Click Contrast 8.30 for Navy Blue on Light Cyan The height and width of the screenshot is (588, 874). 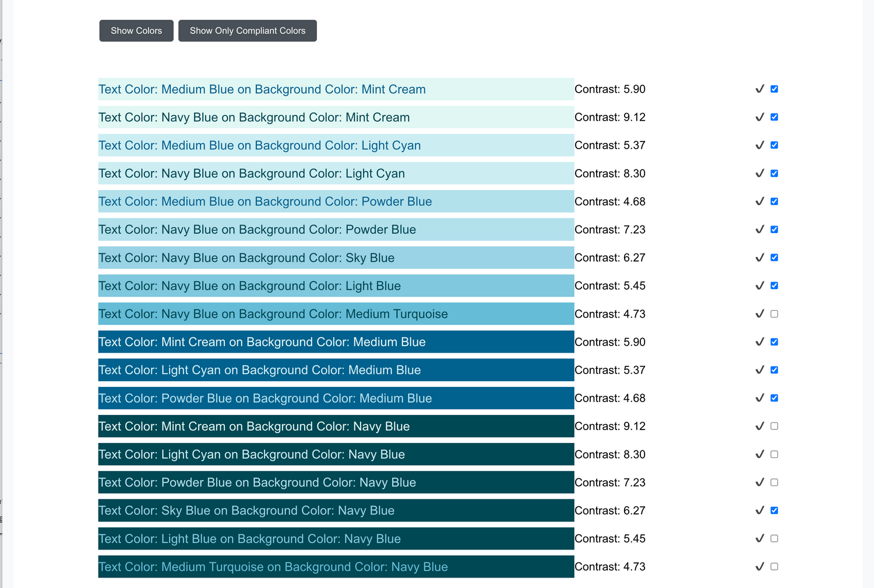tap(609, 174)
